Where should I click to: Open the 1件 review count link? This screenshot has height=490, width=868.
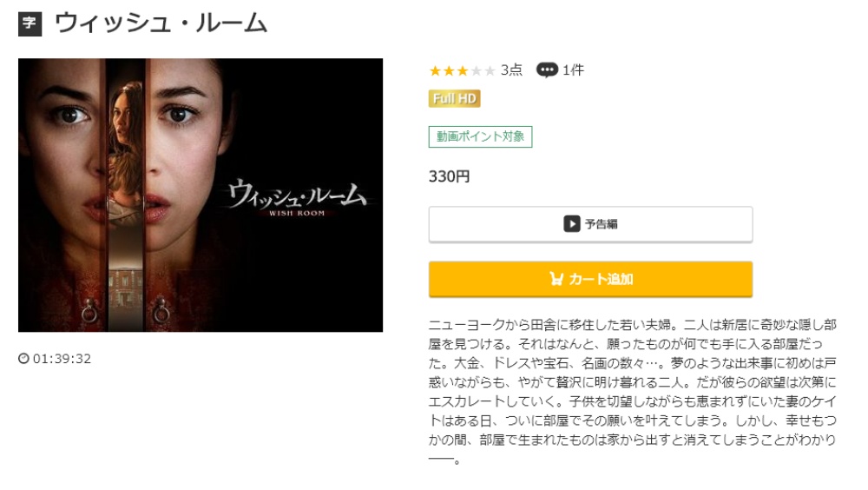(x=574, y=70)
